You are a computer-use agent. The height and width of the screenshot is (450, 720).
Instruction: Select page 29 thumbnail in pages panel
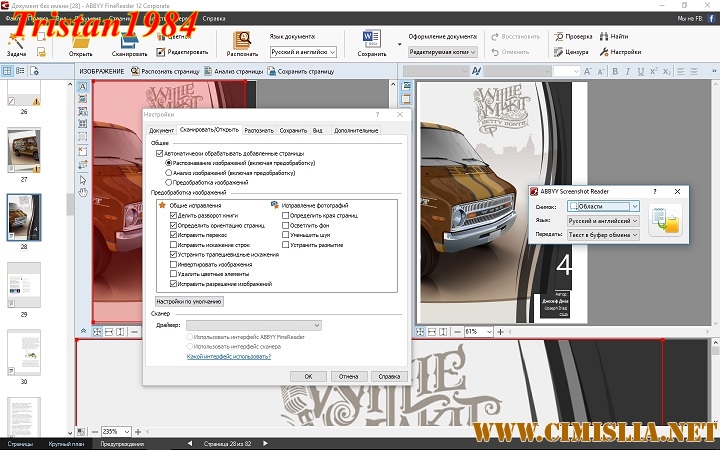point(23,285)
